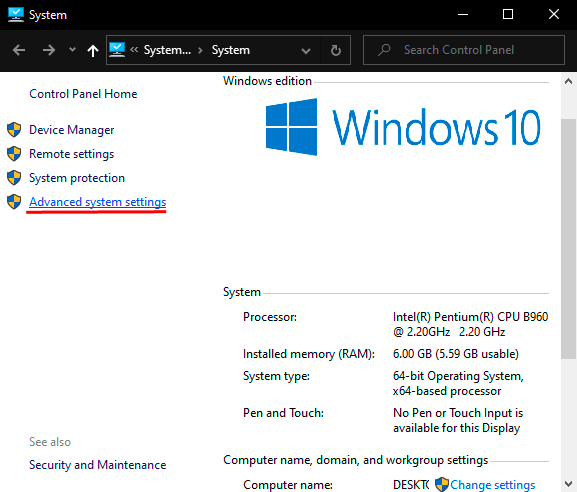
Task: Select the System breadcrumb in the address bar
Action: coord(230,50)
